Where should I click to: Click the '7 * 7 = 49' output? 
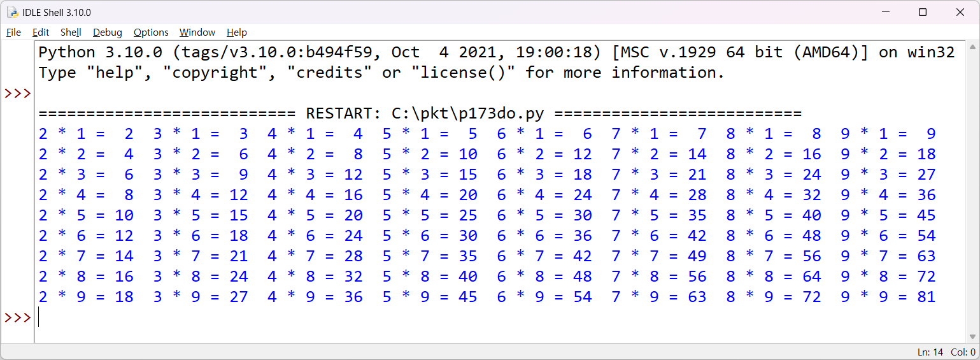click(x=659, y=256)
